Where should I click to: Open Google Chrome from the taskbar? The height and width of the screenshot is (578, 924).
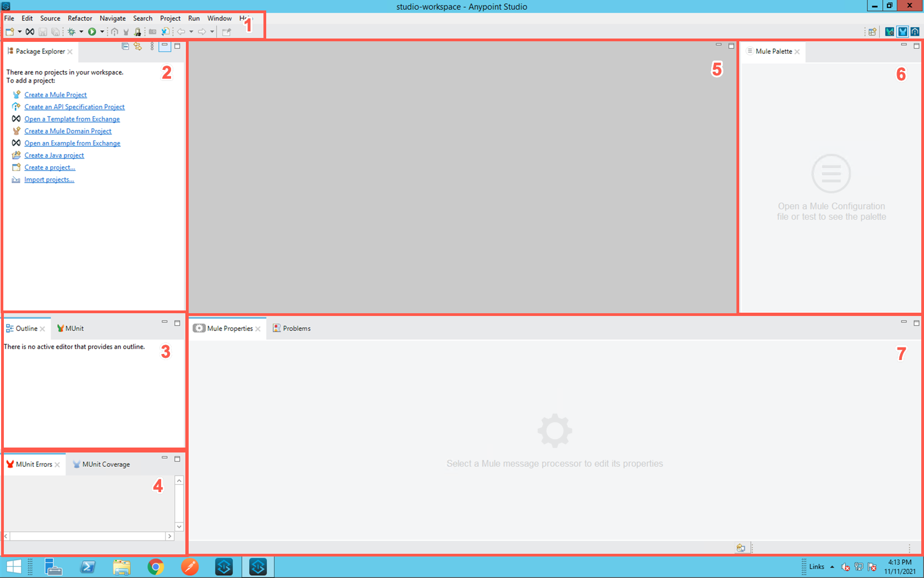(156, 566)
